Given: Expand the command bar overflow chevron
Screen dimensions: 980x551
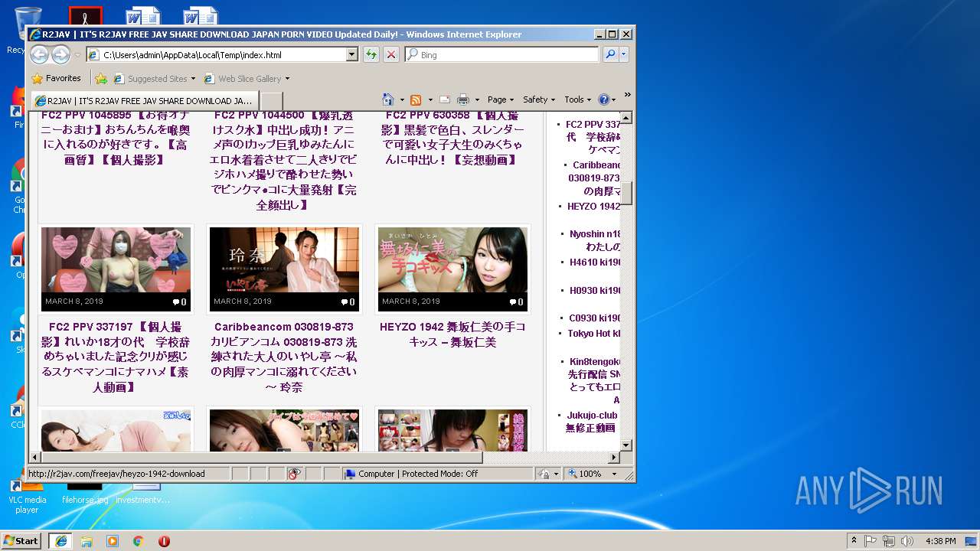Looking at the screenshot, I should click(627, 95).
